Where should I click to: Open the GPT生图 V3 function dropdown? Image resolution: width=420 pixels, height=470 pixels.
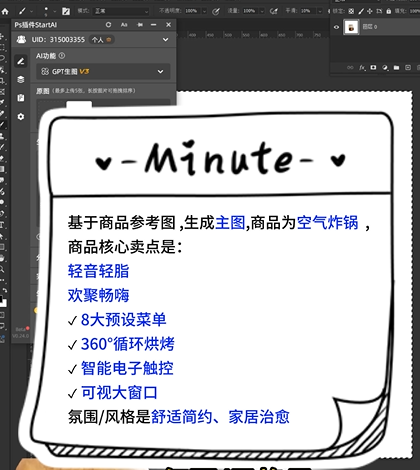tap(103, 72)
